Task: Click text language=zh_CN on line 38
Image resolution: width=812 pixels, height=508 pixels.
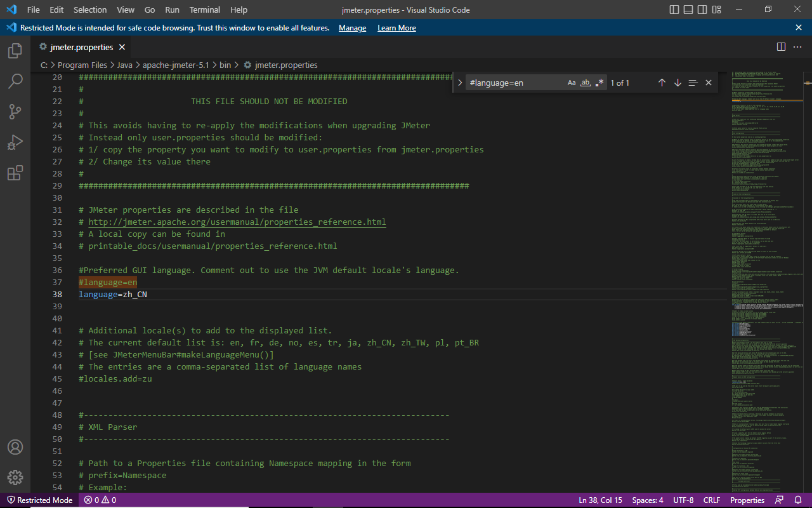Action: point(113,295)
